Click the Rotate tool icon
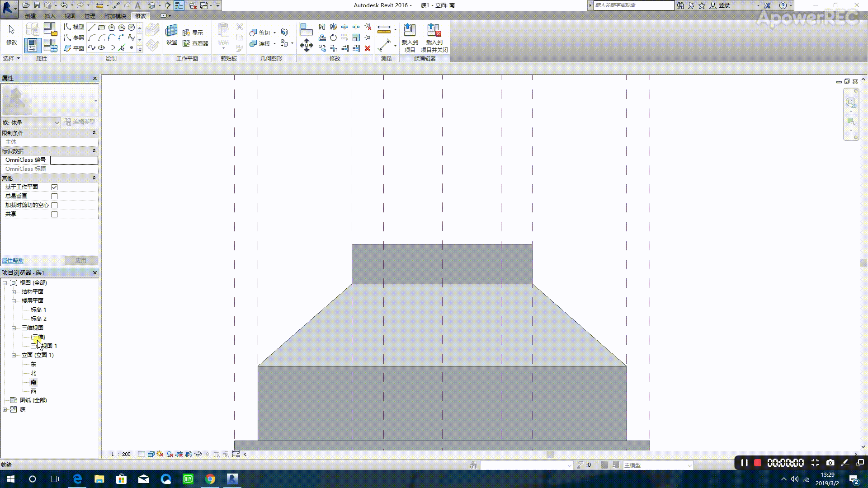The height and width of the screenshot is (488, 868). tap(333, 38)
